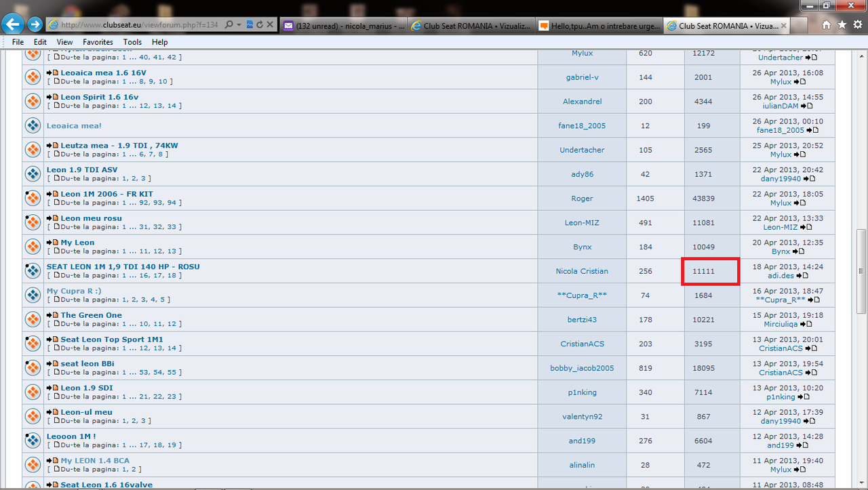Jump to latest post by fane18_2005

(x=812, y=130)
